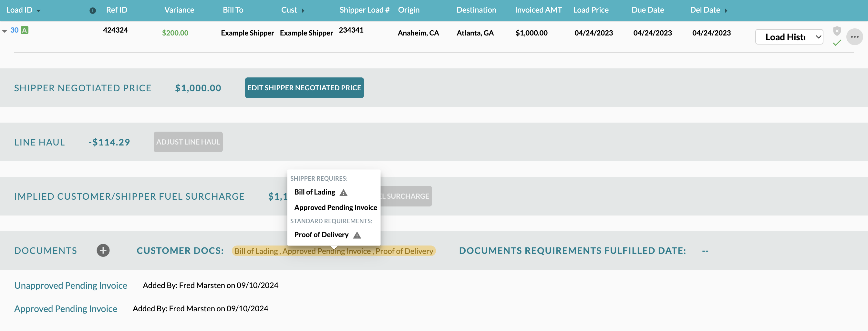This screenshot has width=868, height=331.
Task: Open the Load History dropdown
Action: [789, 37]
